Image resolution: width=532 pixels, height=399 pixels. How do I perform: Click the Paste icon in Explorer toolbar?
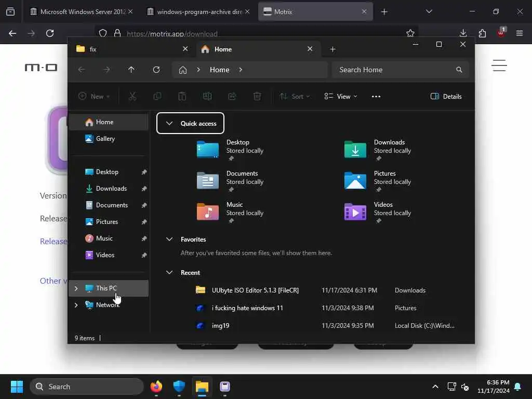[182, 97]
